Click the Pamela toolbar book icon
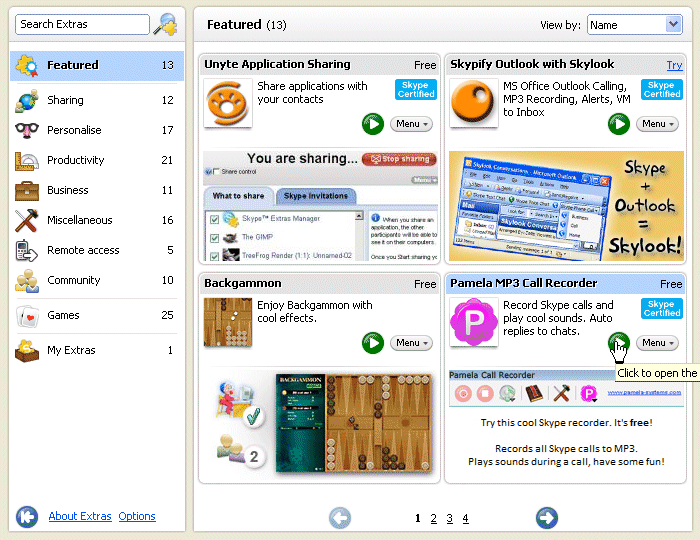The height and width of the screenshot is (540, 700). (x=533, y=394)
